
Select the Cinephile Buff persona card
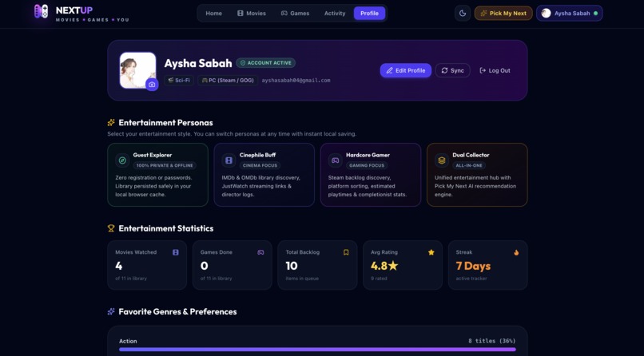(x=264, y=175)
